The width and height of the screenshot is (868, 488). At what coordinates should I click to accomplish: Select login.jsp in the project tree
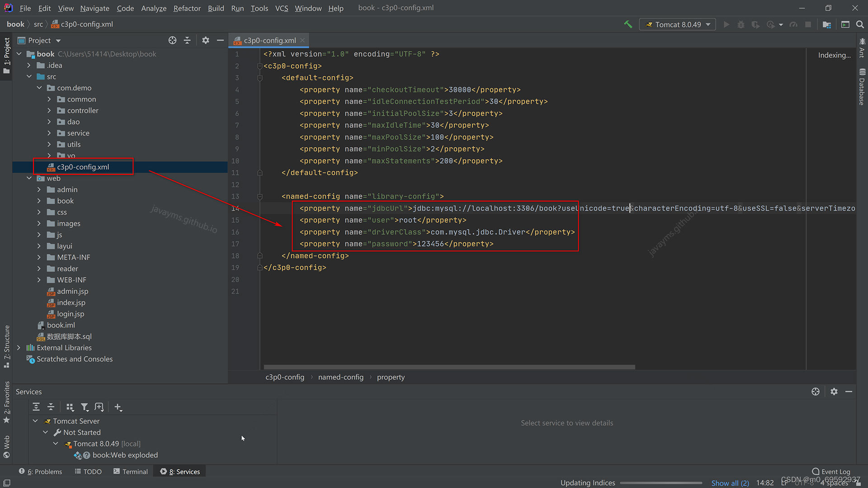71,314
